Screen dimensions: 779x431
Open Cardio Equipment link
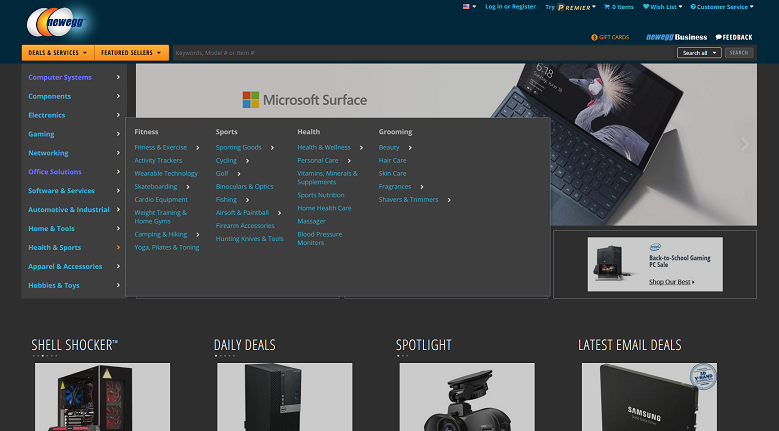tap(161, 200)
